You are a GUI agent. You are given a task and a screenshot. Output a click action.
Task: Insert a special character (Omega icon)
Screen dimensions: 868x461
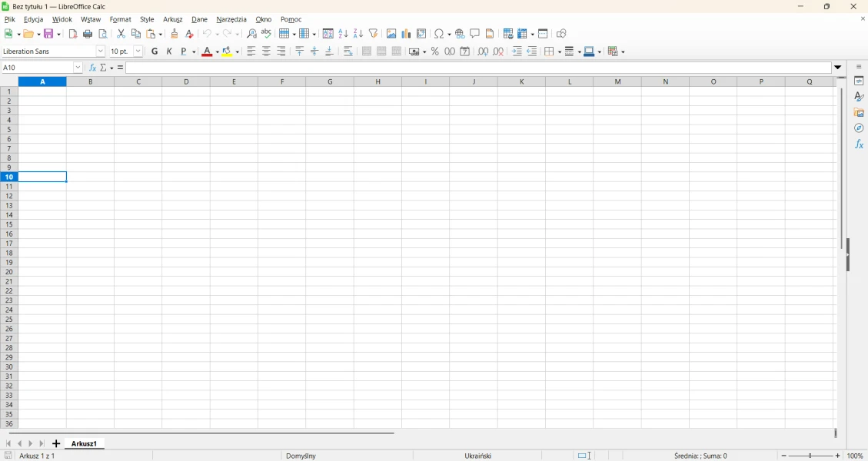[x=440, y=34]
